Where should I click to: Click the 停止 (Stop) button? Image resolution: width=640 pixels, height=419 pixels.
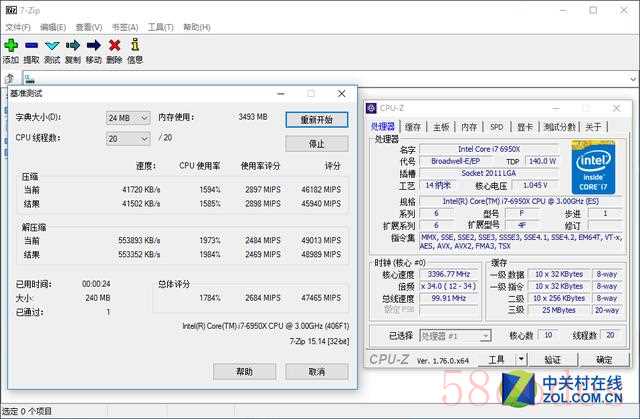[317, 144]
